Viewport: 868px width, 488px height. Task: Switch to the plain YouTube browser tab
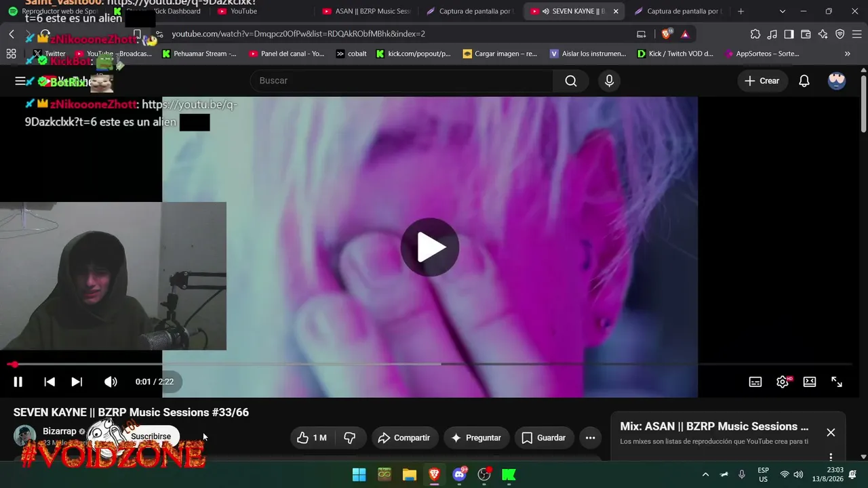pyautogui.click(x=260, y=12)
